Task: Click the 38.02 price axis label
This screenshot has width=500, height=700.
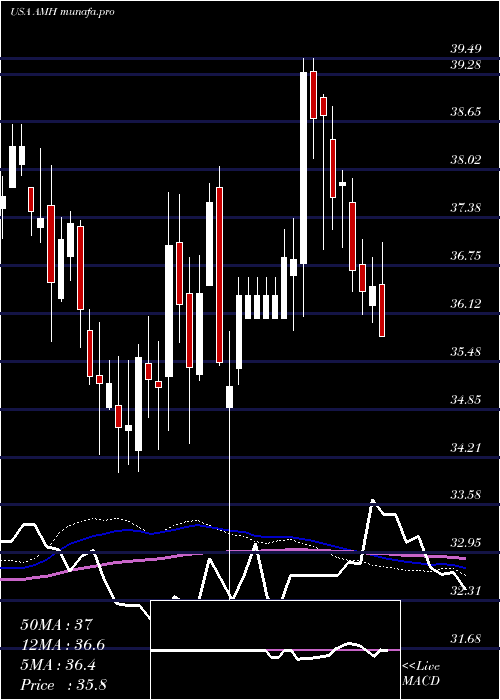Action: [466, 159]
